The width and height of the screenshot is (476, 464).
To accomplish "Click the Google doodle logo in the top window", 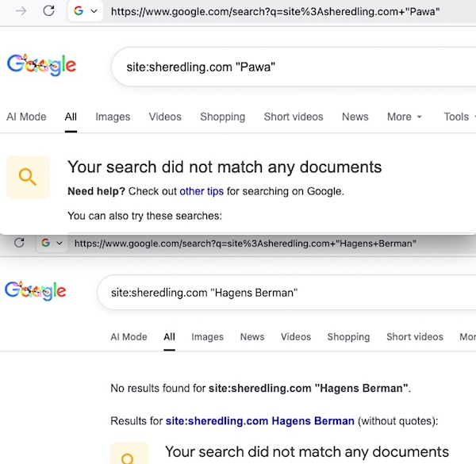I will [41, 65].
